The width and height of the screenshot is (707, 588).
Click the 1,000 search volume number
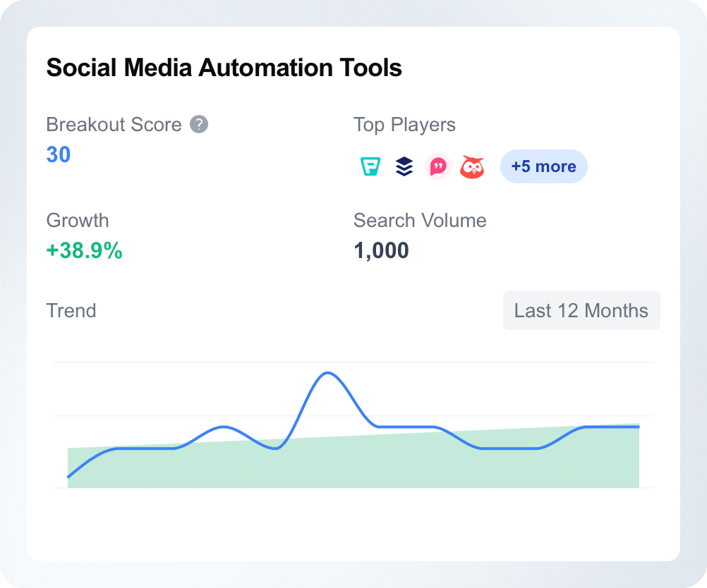click(x=382, y=250)
